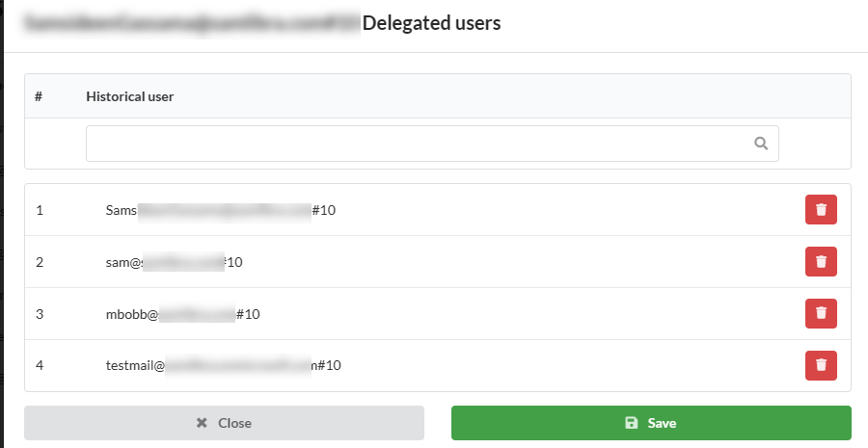Viewport: 868px width, 448px height.
Task: Focus the historical user search field
Action: tap(432, 144)
